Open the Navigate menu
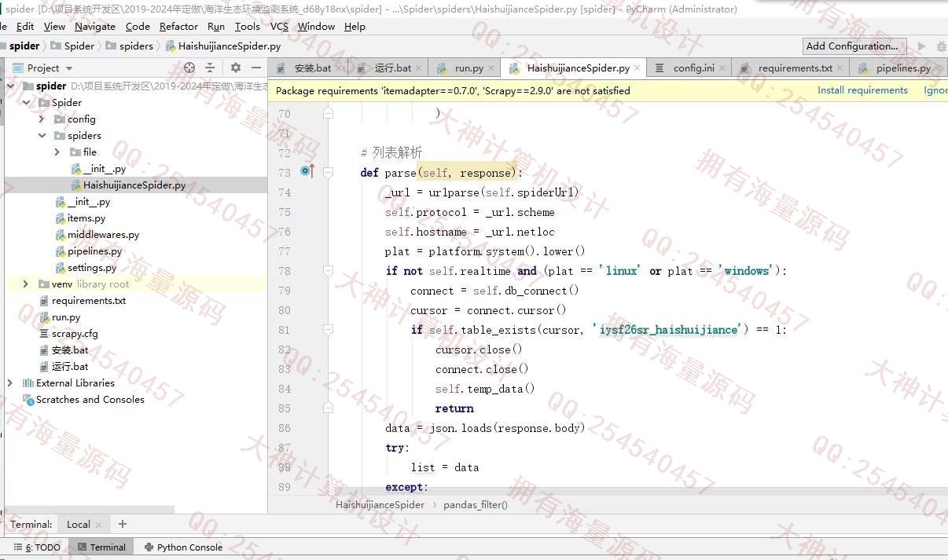This screenshot has height=560, width=948. coord(95,26)
